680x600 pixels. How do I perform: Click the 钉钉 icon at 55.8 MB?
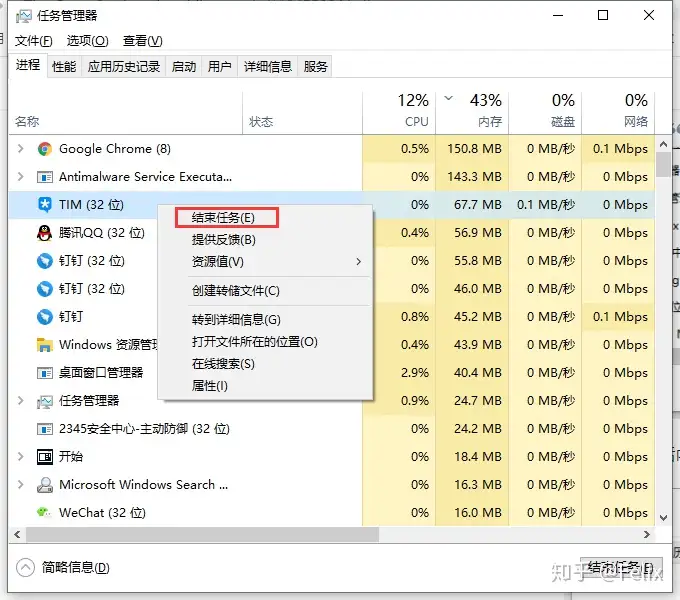pos(45,261)
